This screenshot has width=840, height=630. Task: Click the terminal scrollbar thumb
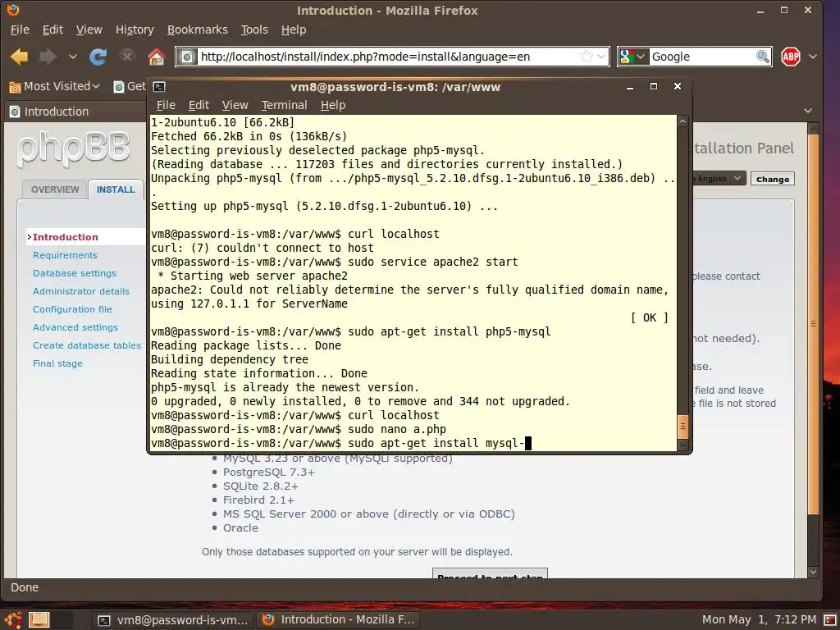tap(682, 427)
